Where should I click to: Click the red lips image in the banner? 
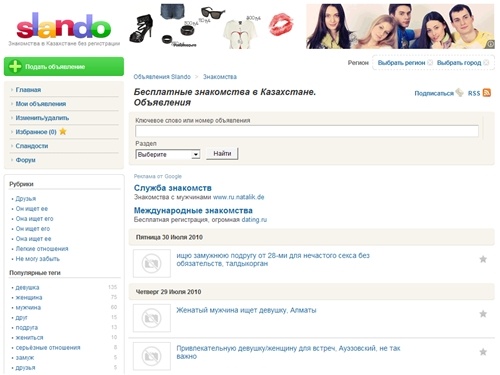coord(281,24)
